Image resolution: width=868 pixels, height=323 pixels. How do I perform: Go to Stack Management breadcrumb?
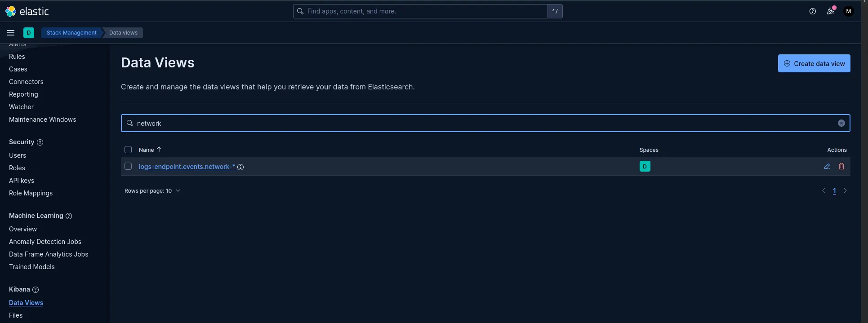pyautogui.click(x=71, y=33)
